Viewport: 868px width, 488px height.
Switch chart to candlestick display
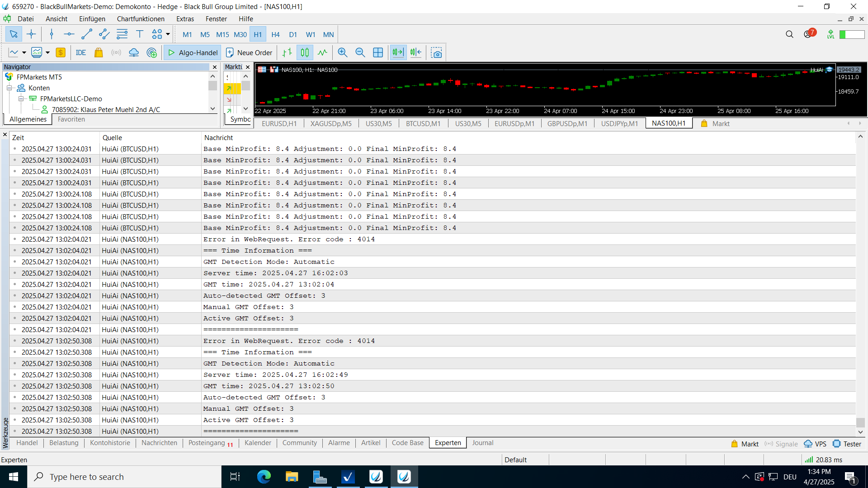click(x=305, y=53)
